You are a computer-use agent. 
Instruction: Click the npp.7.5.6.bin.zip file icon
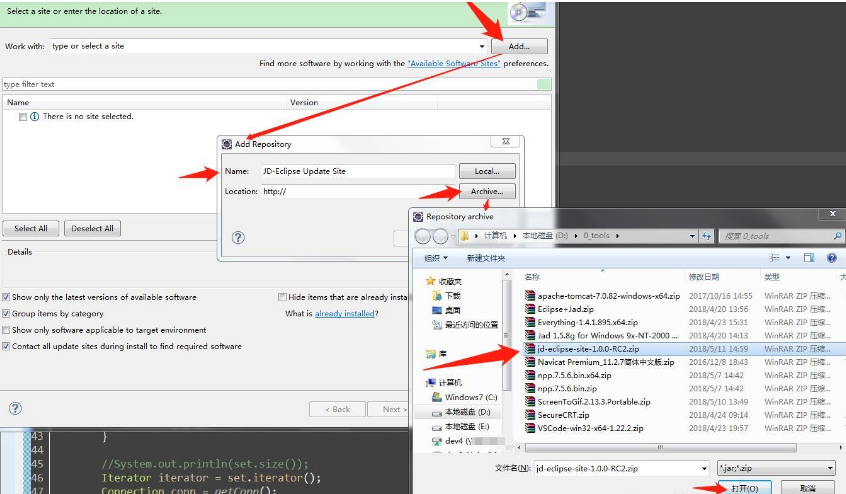click(530, 388)
